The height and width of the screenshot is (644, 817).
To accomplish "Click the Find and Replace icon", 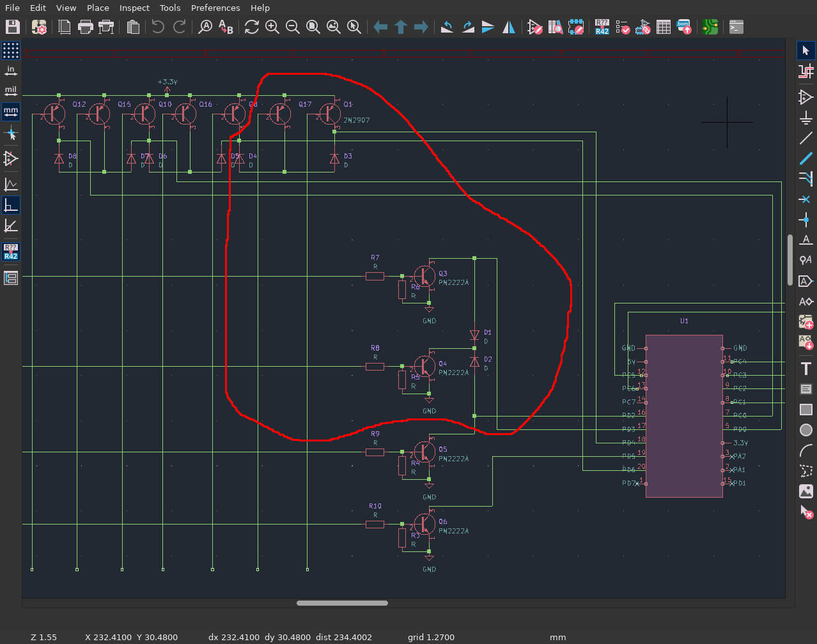I will point(226,27).
